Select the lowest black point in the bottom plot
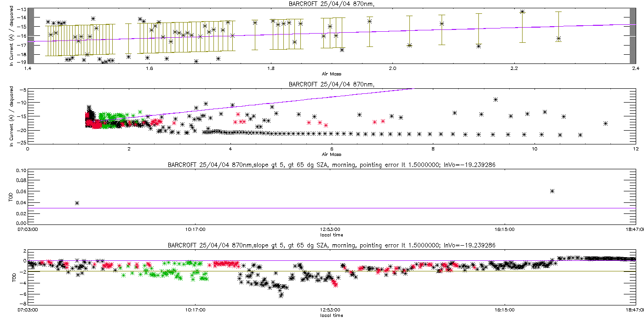The height and width of the screenshot is (322, 644). [x=281, y=296]
